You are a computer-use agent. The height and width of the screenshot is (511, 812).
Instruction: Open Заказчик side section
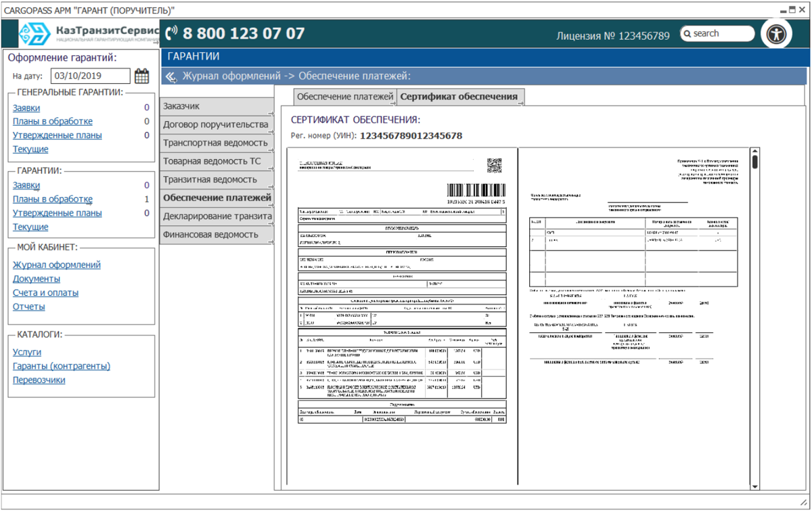tap(217, 106)
